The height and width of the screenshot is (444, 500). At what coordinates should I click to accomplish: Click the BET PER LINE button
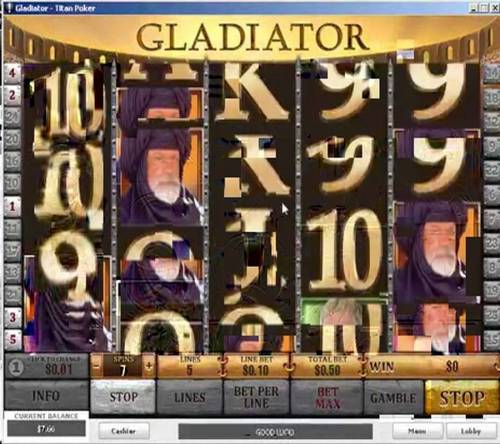click(x=256, y=397)
